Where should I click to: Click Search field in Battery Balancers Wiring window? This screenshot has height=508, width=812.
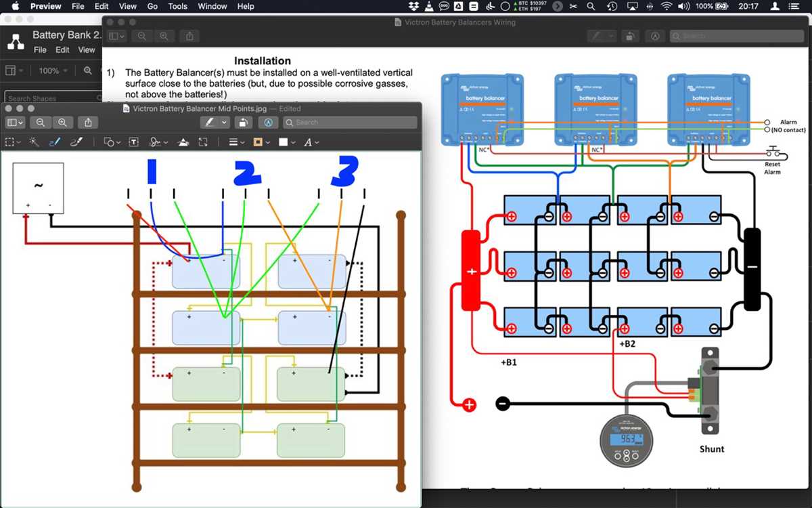pyautogui.click(x=736, y=36)
